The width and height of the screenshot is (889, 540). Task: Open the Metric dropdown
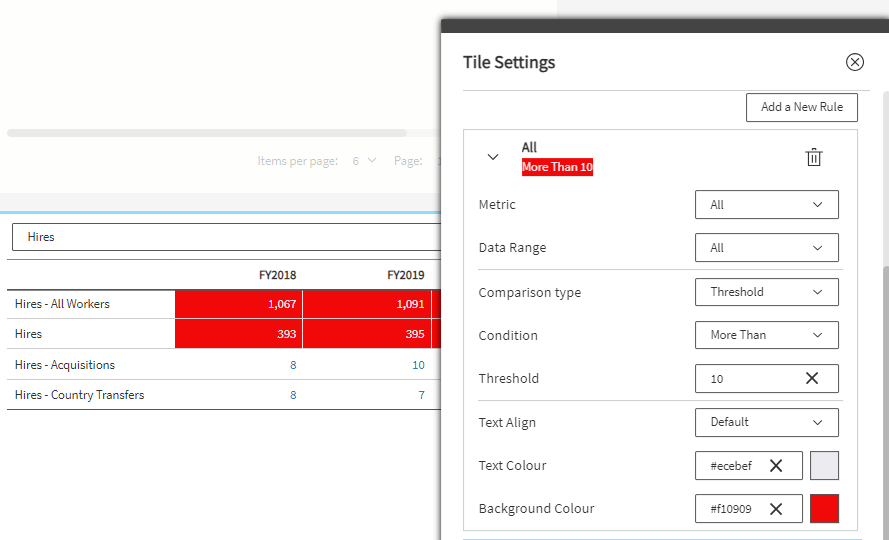pyautogui.click(x=766, y=205)
